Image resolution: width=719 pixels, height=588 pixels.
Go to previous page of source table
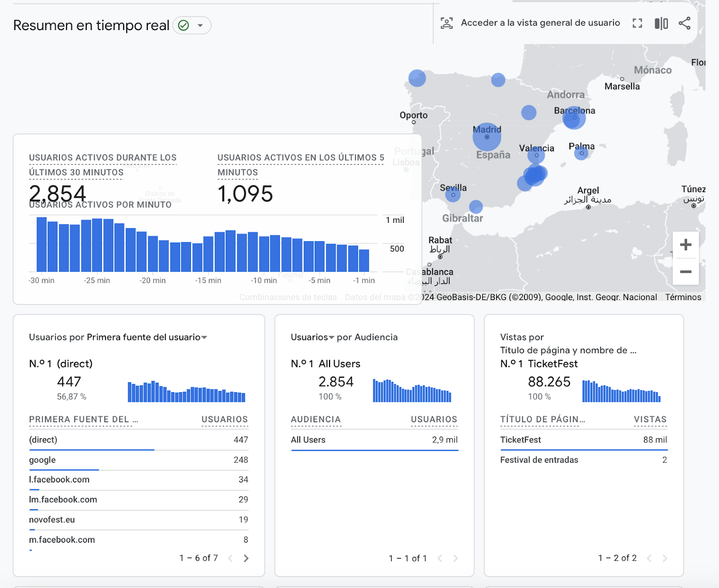[x=231, y=558]
